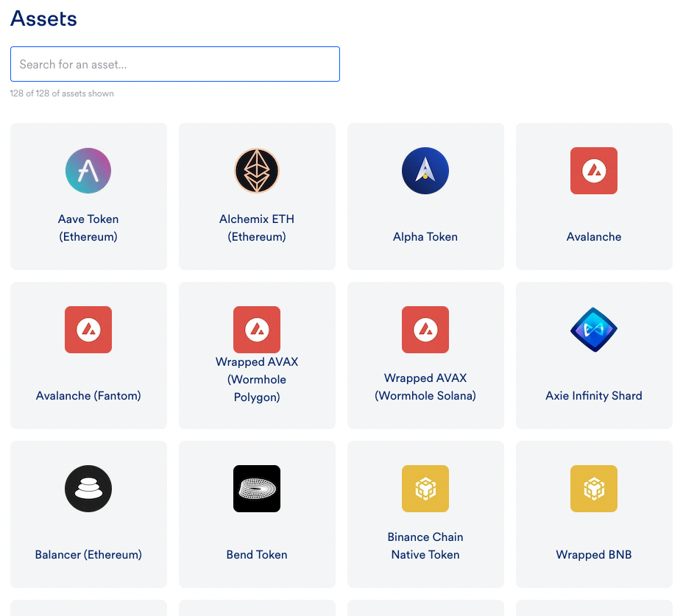683x616 pixels.
Task: Click the Alchemix ETH diamond logo
Action: (257, 171)
